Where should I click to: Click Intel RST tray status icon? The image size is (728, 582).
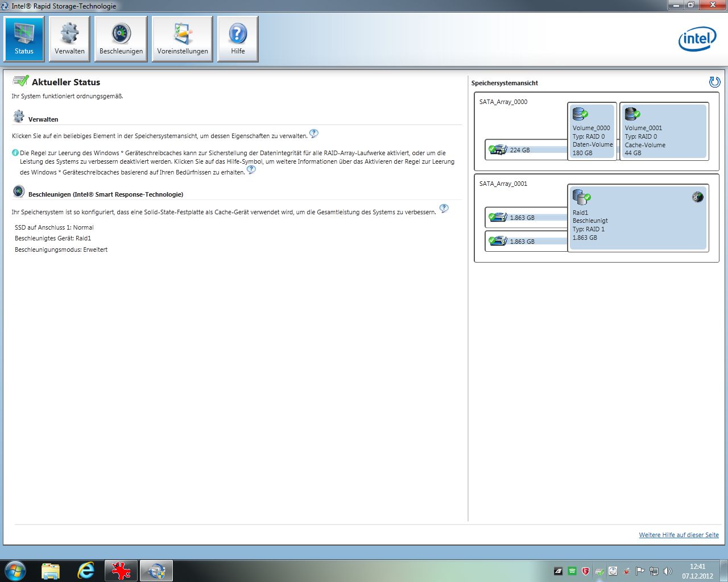tap(599, 571)
